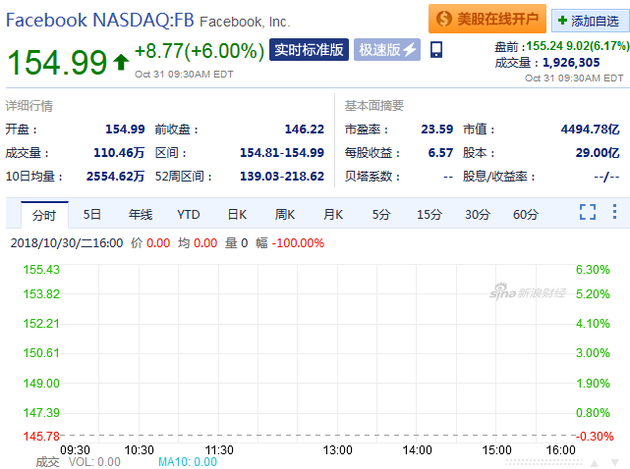Screen dimensions: 630x469
Task: Click the red 145.78 axis label
Action: coord(41,436)
